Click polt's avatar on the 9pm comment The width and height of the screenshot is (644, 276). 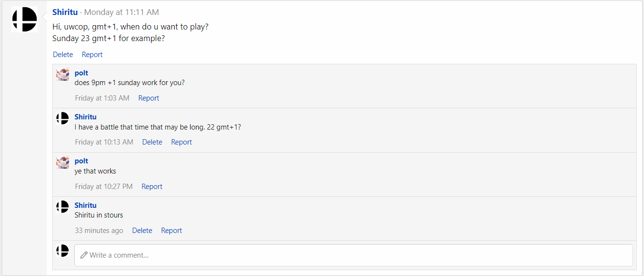(63, 74)
